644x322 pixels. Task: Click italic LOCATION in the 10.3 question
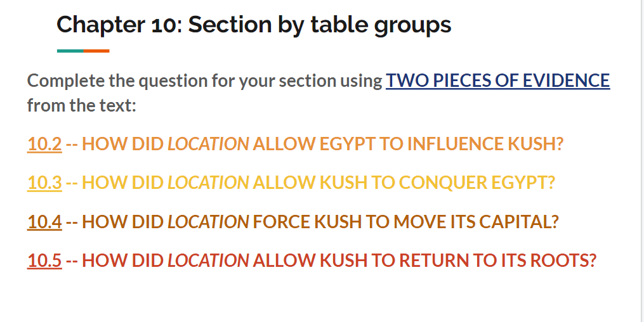(x=208, y=183)
